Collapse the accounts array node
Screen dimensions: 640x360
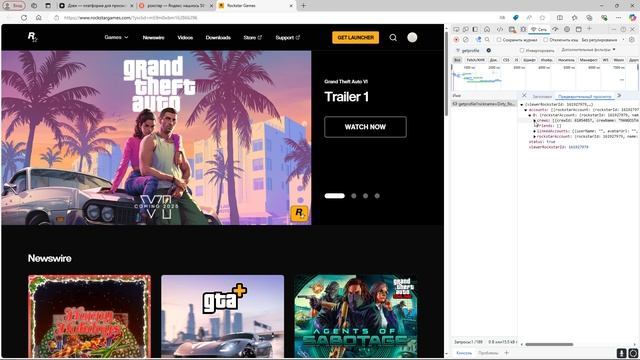pyautogui.click(x=526, y=110)
